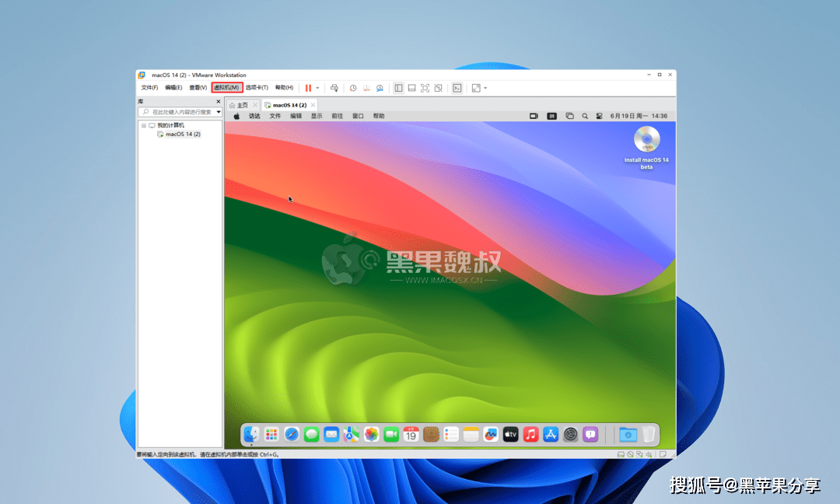This screenshot has height=504, width=840.
Task: Click the Unity mode toolbar icon
Action: coord(438,88)
